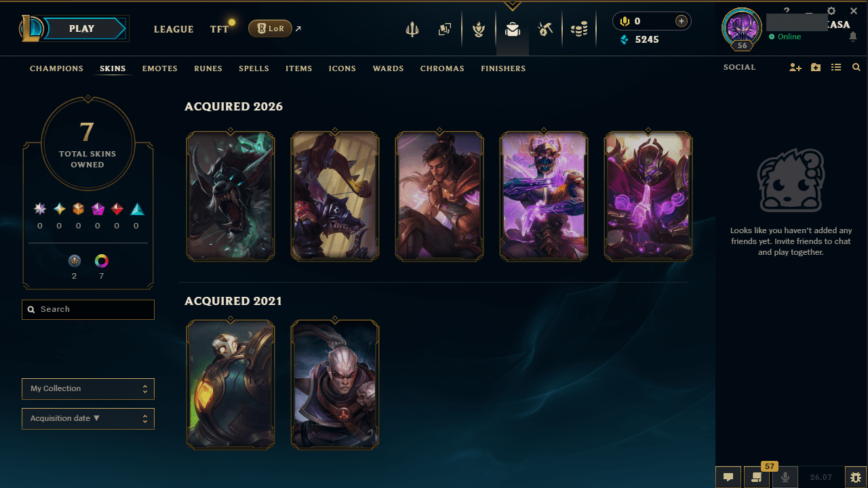Open the Acquisition date sort dropdown
The image size is (868, 488).
[88, 419]
